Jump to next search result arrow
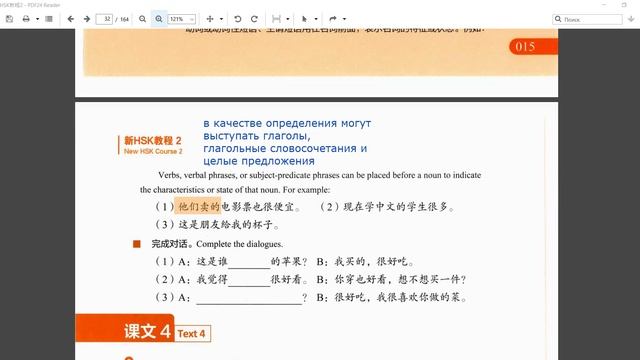Screen dimensions: 640x360 click(x=631, y=19)
